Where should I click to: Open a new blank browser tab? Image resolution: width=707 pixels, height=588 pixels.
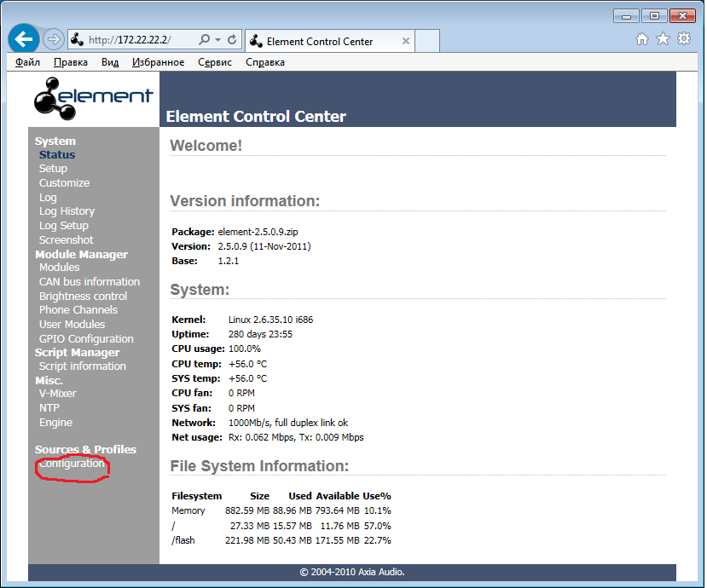(427, 41)
